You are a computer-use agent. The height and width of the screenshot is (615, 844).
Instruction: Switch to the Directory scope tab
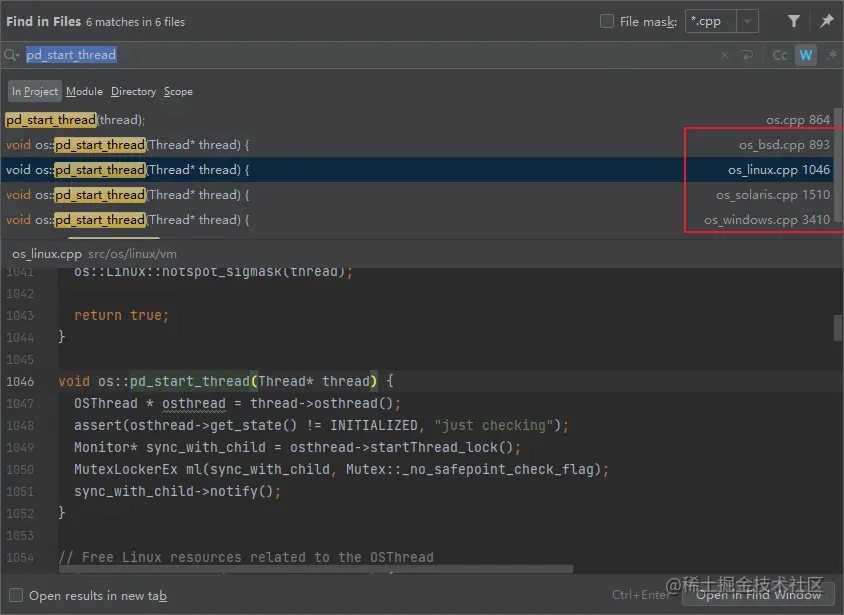133,91
